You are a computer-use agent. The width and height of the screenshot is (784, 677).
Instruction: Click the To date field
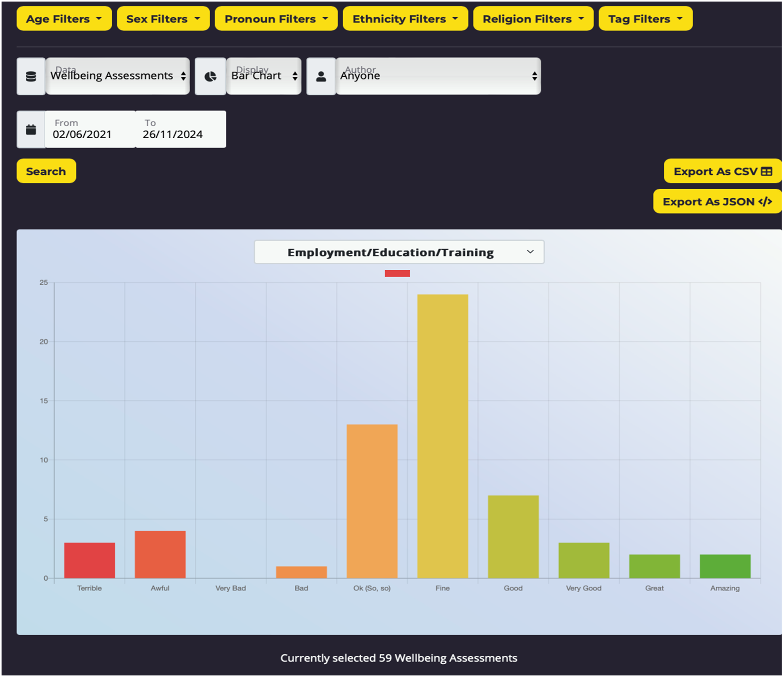pos(180,130)
